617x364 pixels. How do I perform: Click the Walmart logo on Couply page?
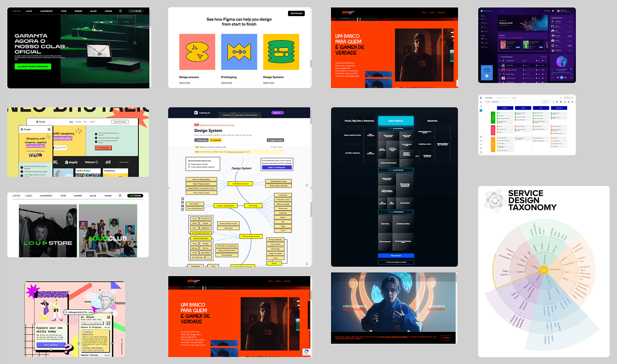point(91,162)
